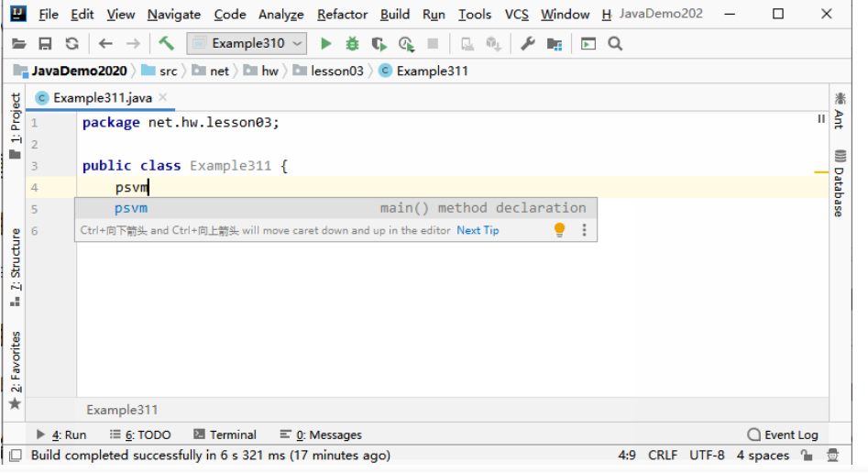Toggle the Favorites tool window

[x=15, y=370]
